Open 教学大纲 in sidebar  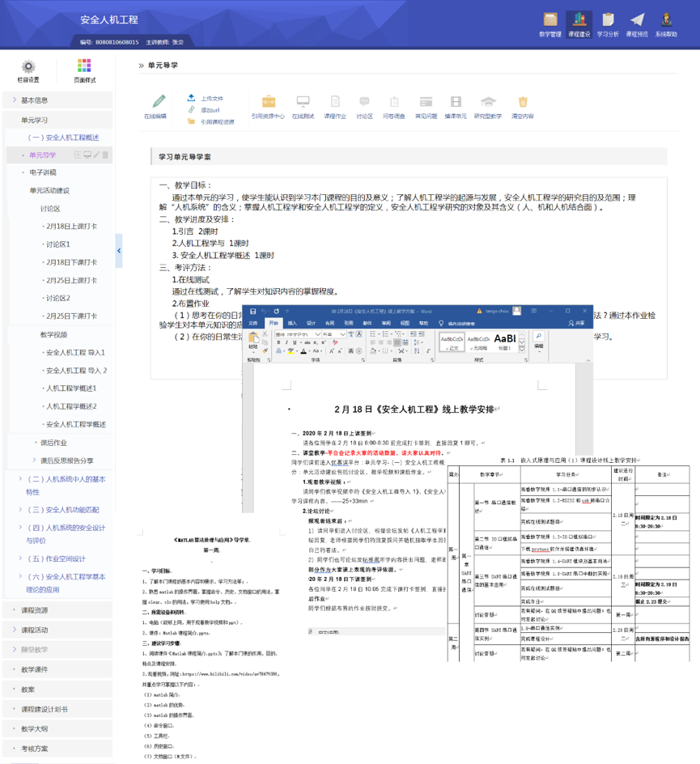(x=35, y=729)
